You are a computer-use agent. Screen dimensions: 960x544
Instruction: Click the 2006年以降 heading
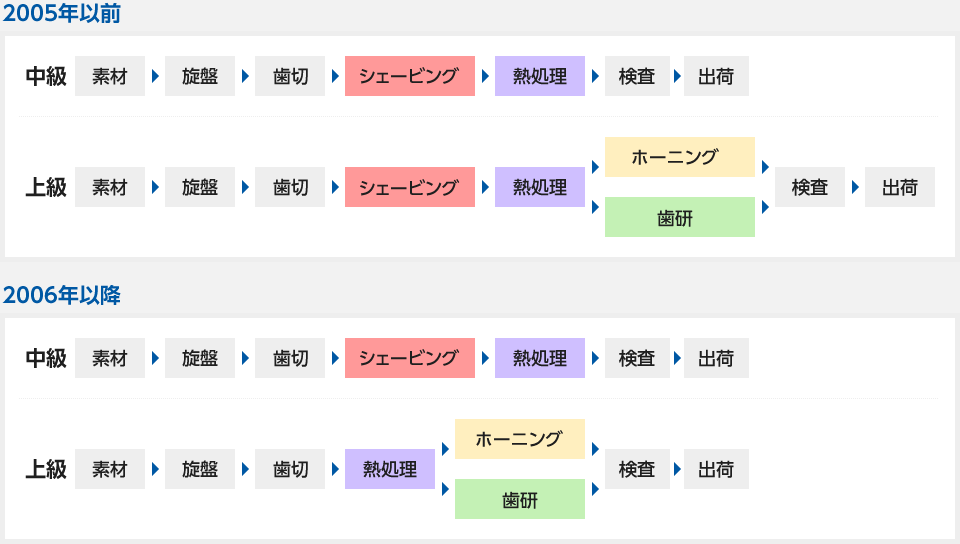point(62,295)
